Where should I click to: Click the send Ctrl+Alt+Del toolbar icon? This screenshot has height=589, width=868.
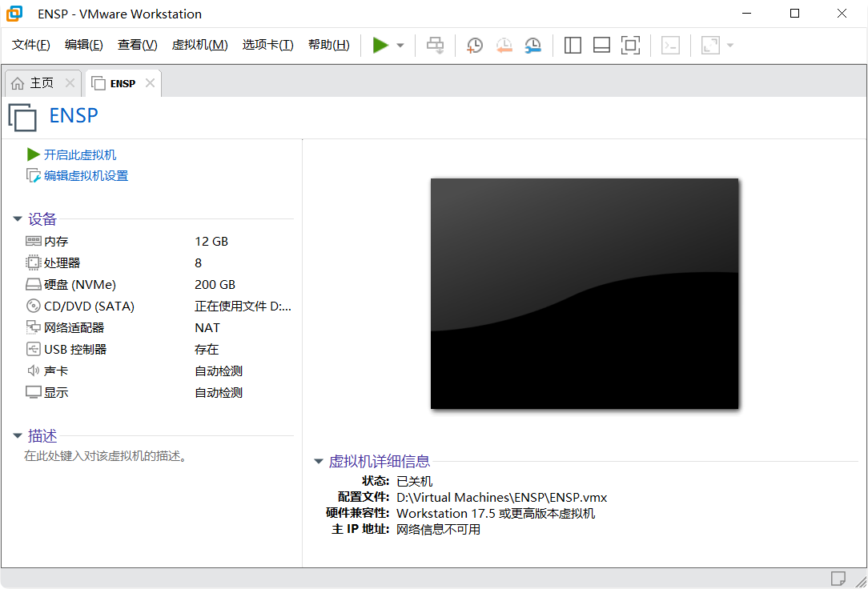[x=435, y=46]
